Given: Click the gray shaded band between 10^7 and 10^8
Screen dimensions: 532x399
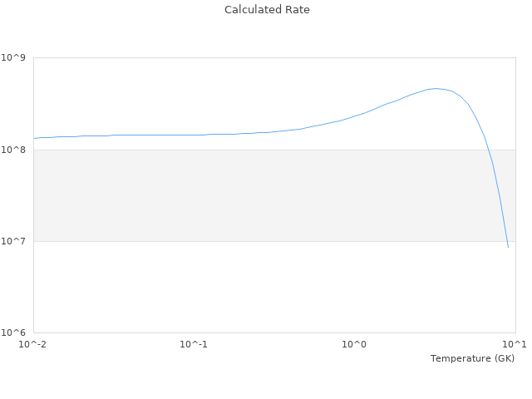Looking at the screenshot, I should point(249,195).
